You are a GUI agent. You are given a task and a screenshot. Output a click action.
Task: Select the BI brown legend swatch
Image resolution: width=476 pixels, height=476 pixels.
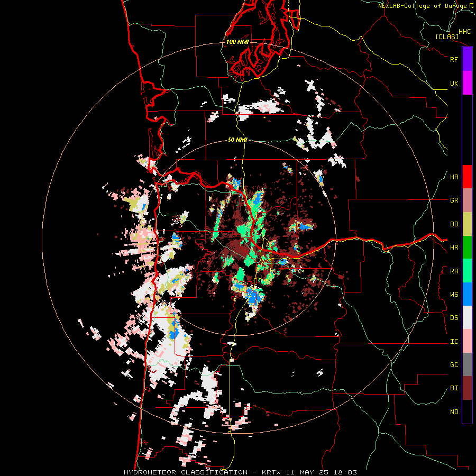(x=467, y=388)
